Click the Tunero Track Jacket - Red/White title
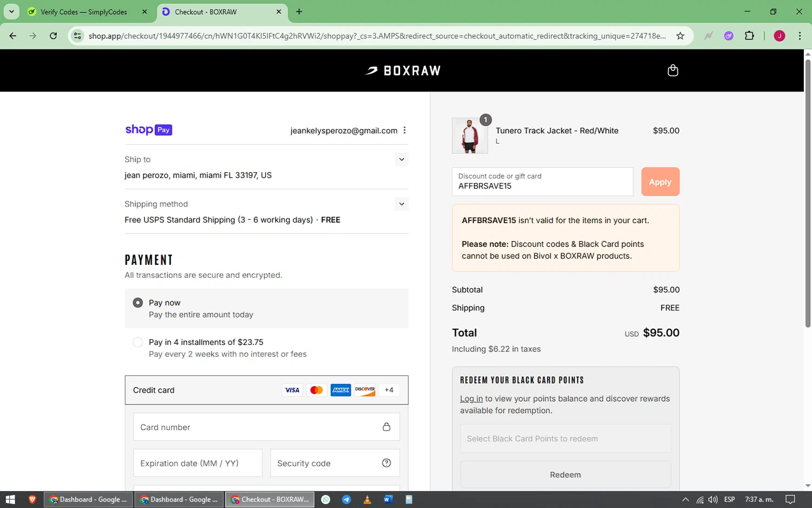812x508 pixels. click(557, 131)
